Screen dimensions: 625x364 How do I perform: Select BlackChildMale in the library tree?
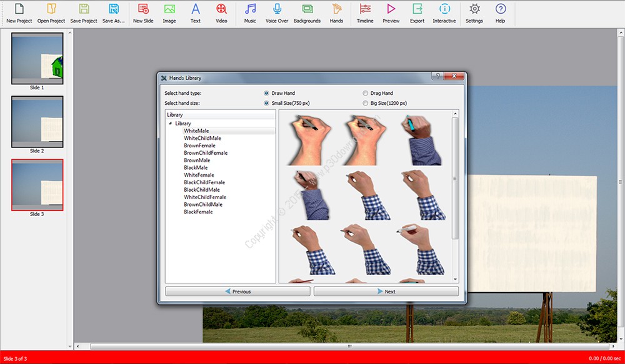(202, 190)
